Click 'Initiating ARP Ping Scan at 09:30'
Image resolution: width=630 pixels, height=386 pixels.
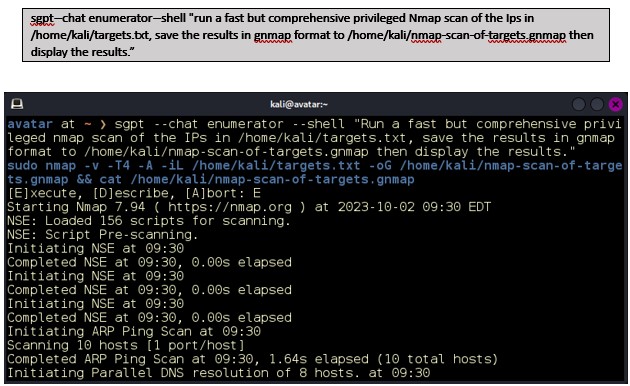pos(134,332)
